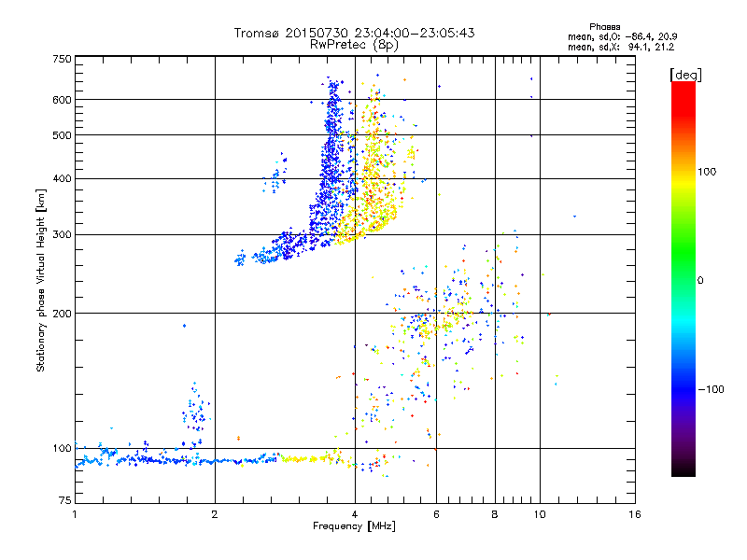Click the x-axis tick label '10'
This screenshot has width=747, height=560.
coord(540,514)
